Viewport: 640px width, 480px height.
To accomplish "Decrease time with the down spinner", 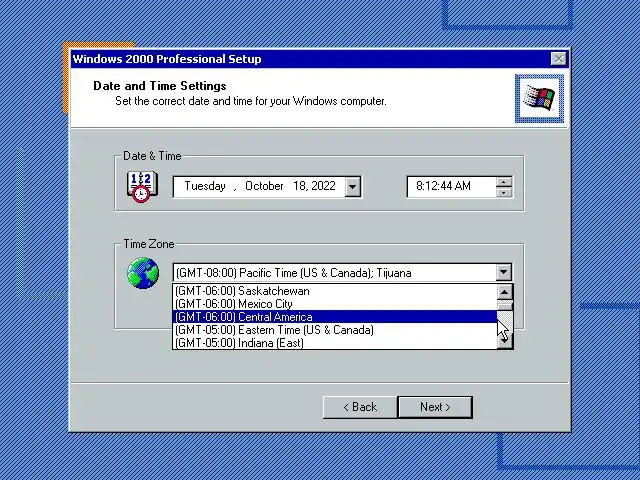I will pos(504,192).
